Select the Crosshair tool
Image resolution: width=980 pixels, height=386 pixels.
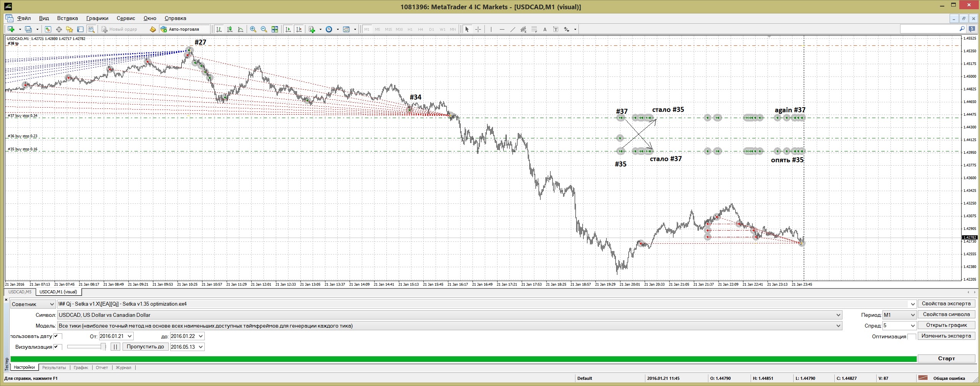478,29
